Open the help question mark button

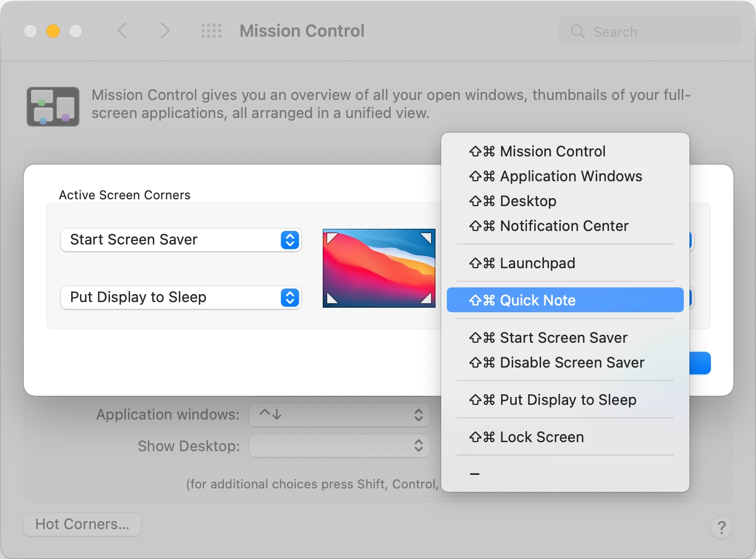[722, 527]
